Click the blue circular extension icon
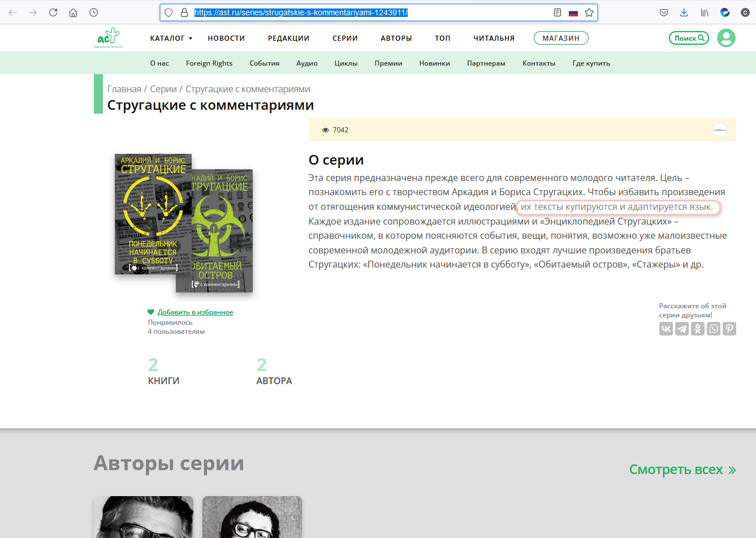The width and height of the screenshot is (756, 538). [725, 12]
